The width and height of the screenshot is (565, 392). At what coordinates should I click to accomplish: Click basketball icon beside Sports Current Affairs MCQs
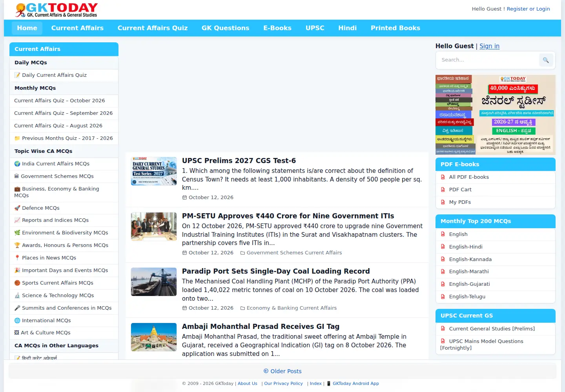[17, 283]
